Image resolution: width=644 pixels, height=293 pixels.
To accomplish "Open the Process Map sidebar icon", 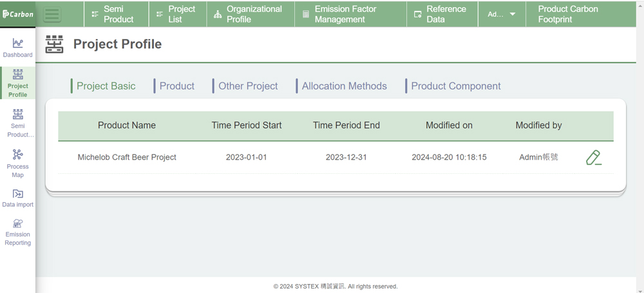I will [17, 163].
